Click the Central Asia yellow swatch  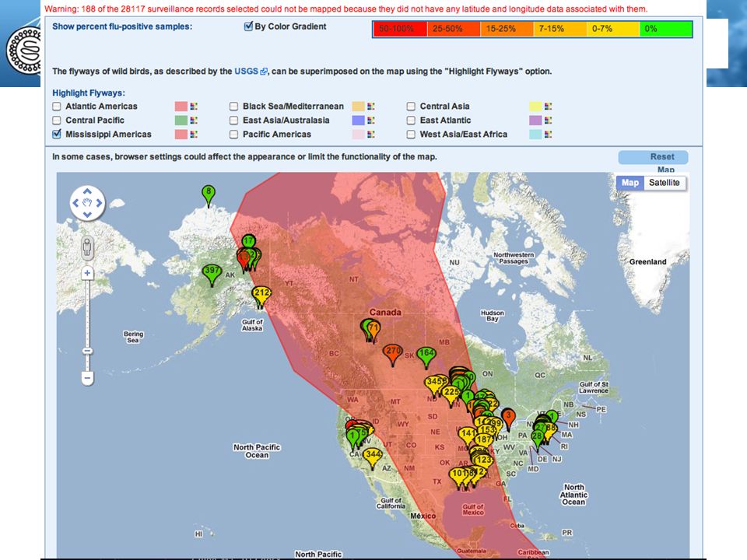pyautogui.click(x=535, y=107)
